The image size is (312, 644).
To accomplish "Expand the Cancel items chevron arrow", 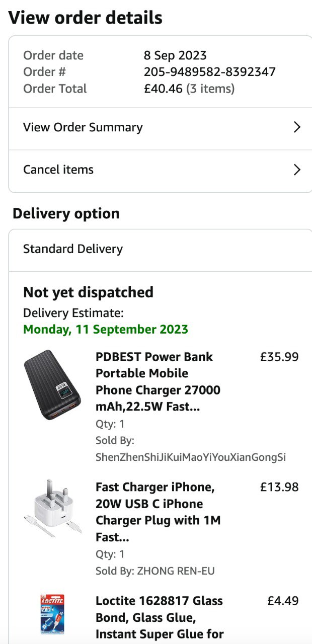I will click(x=297, y=170).
